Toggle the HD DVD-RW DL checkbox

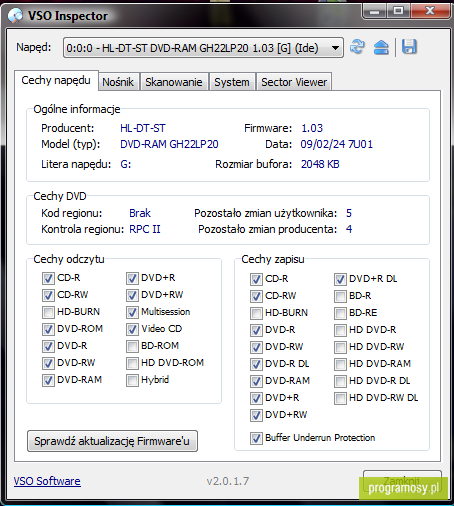click(340, 398)
